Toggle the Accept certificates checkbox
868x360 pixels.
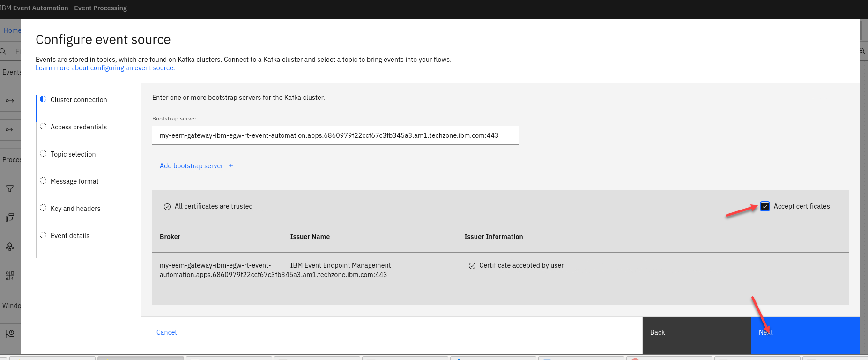[765, 206]
